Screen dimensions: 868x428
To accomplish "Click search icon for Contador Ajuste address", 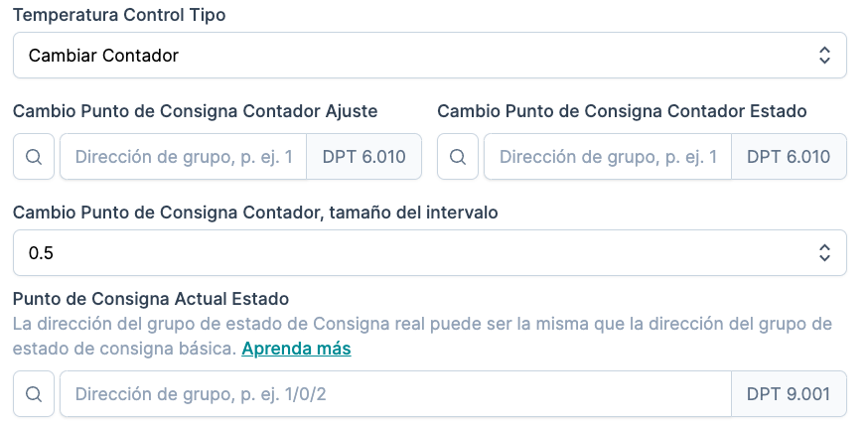I will pos(34,157).
